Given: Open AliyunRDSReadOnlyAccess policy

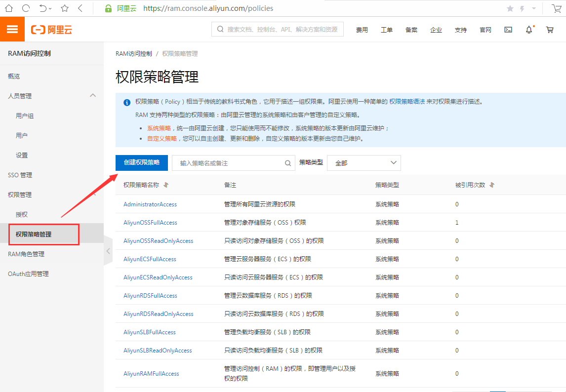Looking at the screenshot, I should pos(158,314).
